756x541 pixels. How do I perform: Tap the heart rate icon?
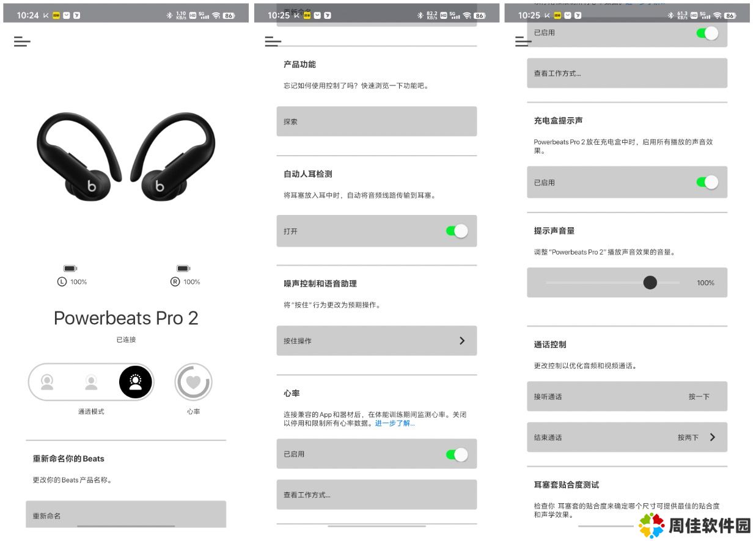coord(193,383)
